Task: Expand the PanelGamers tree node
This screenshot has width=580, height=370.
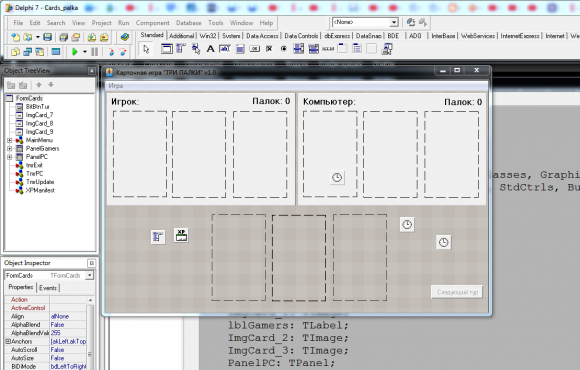Action: click(10, 148)
